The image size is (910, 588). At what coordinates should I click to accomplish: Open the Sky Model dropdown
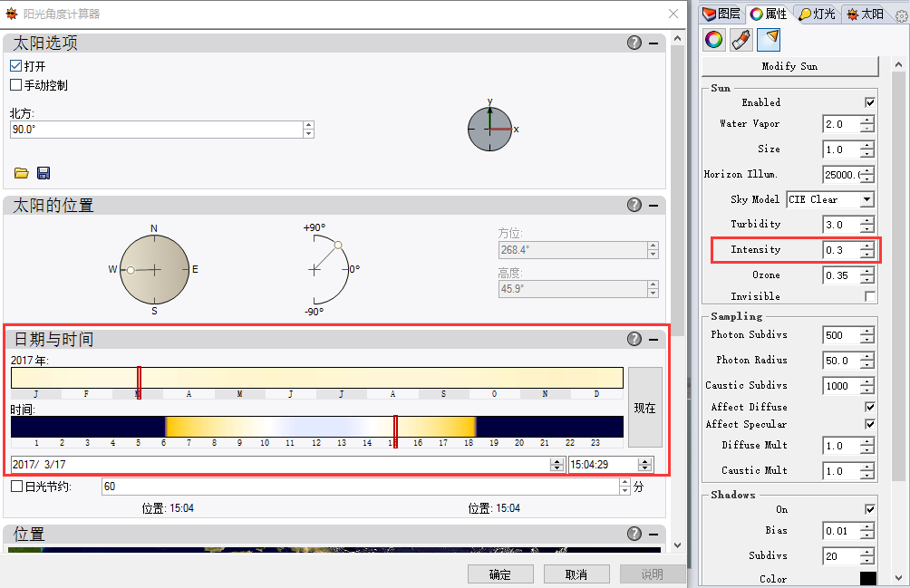867,199
